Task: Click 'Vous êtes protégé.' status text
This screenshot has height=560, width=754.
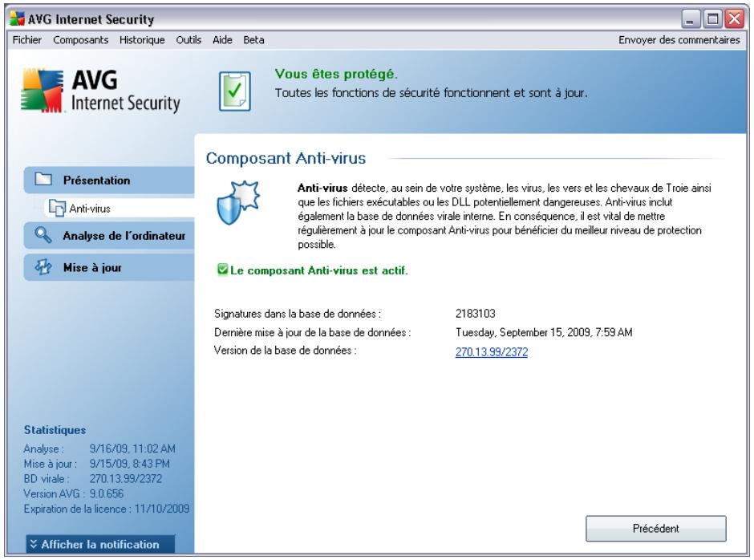Action: pos(336,74)
